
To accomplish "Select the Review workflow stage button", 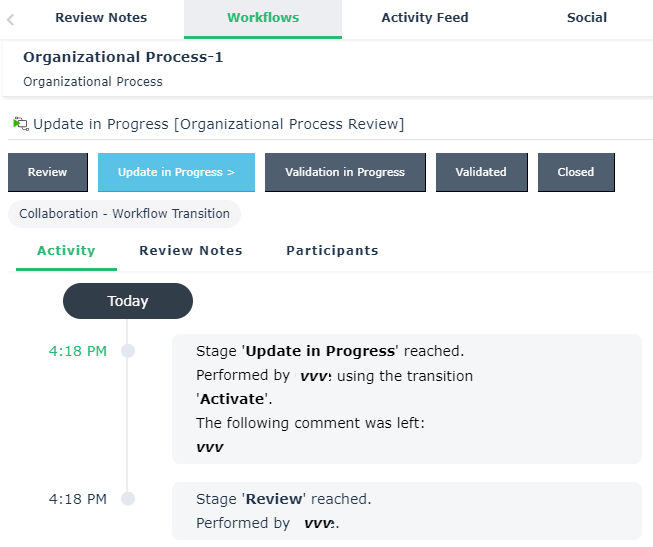I will pyautogui.click(x=48, y=172).
